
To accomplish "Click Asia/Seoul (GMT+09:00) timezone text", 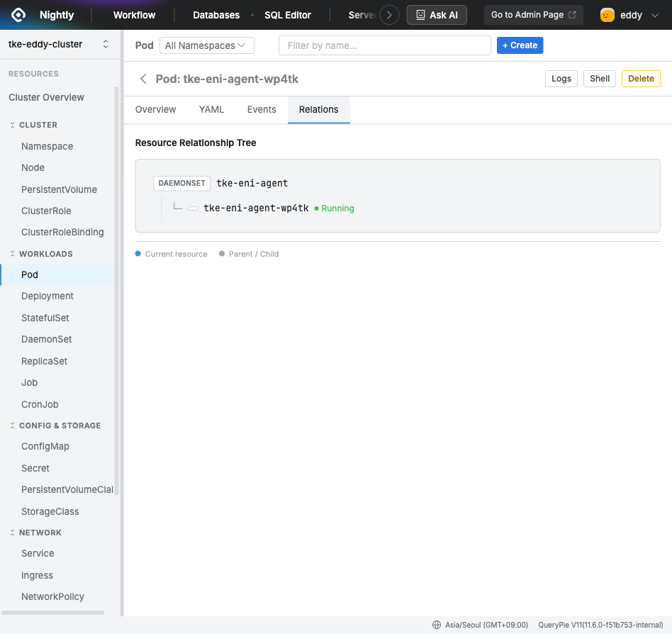I will [x=486, y=625].
